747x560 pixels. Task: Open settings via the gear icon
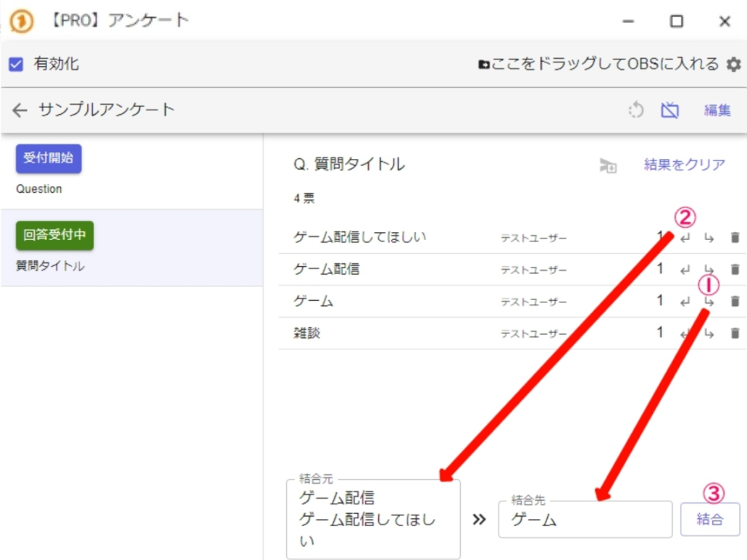tap(734, 65)
